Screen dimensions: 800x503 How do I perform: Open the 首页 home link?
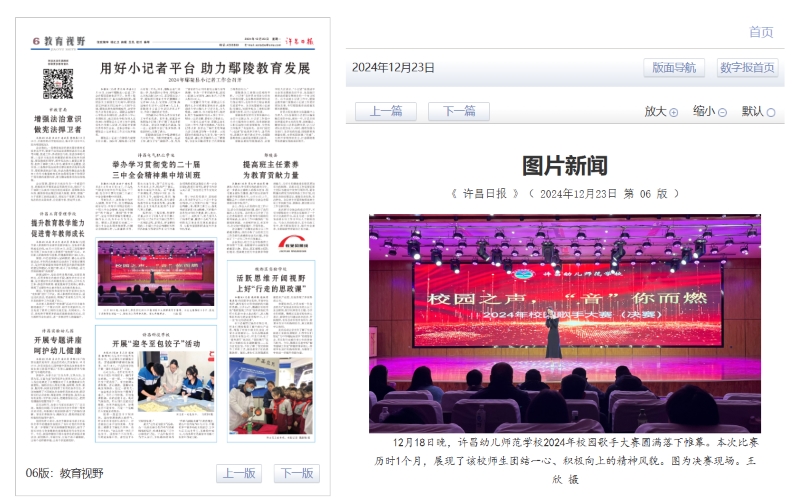pyautogui.click(x=761, y=32)
